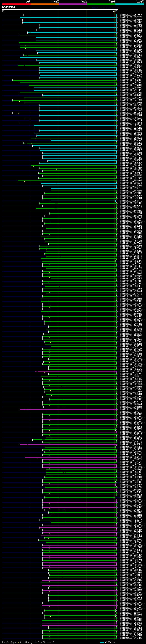Select hit label UniRef100_B9SI47
146x644 pixels.
pos(131,52)
